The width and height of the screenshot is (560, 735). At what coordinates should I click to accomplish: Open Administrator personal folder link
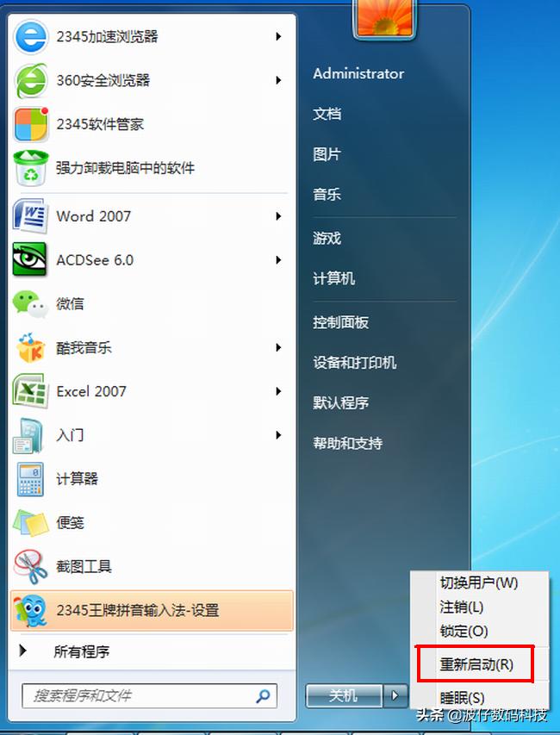click(x=358, y=73)
